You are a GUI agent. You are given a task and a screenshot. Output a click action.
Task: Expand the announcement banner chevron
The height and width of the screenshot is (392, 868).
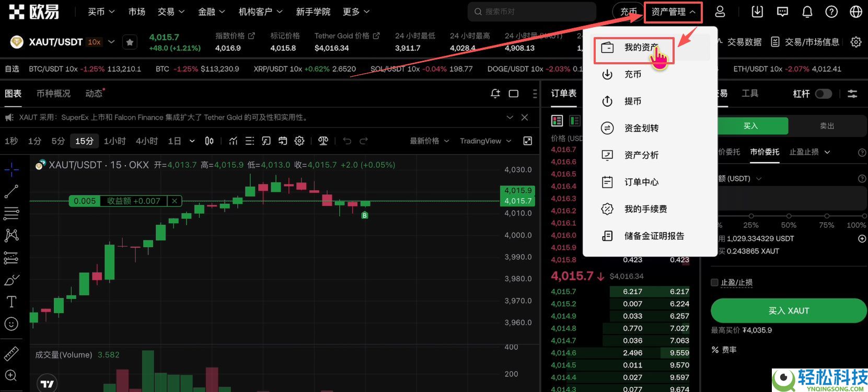[x=510, y=118]
